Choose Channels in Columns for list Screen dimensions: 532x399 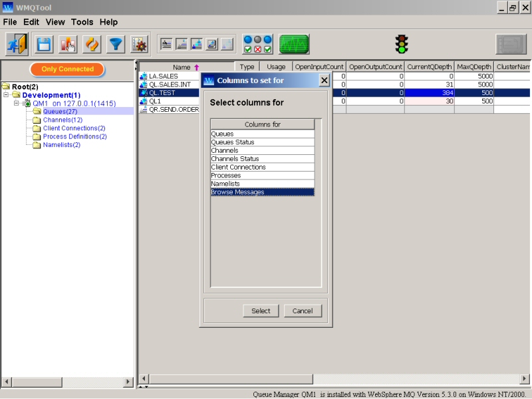pyautogui.click(x=262, y=150)
